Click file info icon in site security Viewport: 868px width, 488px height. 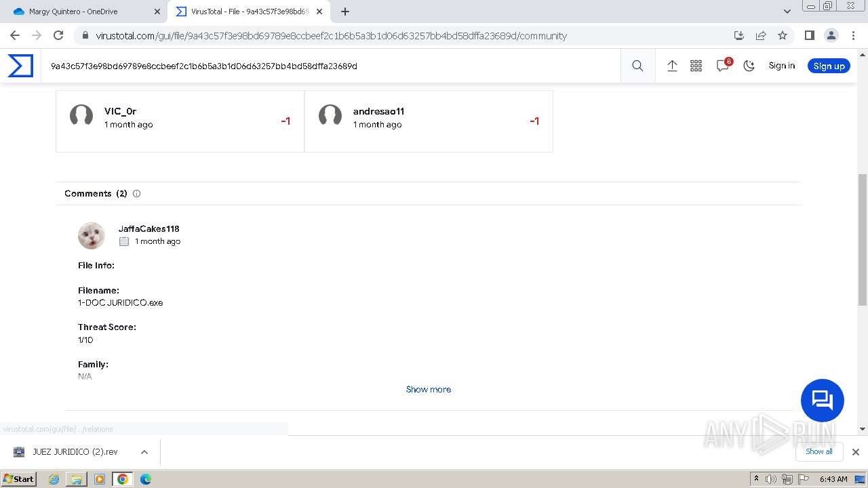pyautogui.click(x=84, y=35)
